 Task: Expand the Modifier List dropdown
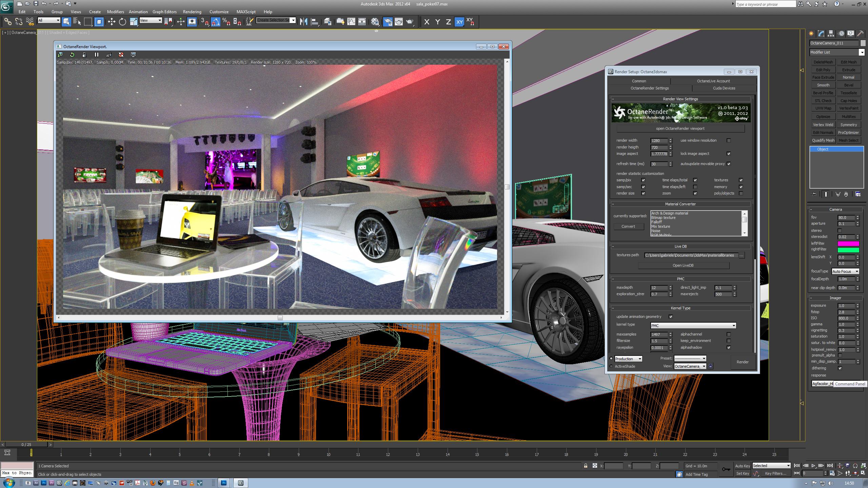(861, 52)
